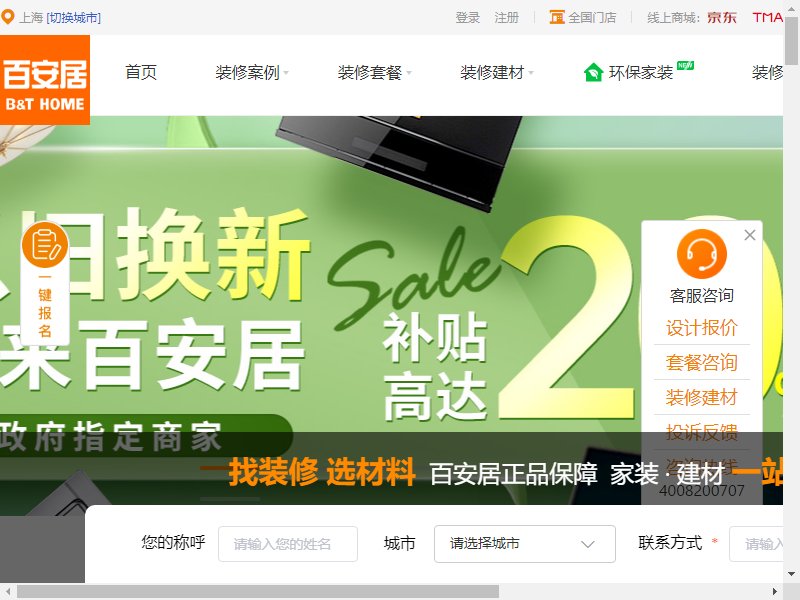Click the 注册 link

pos(506,18)
